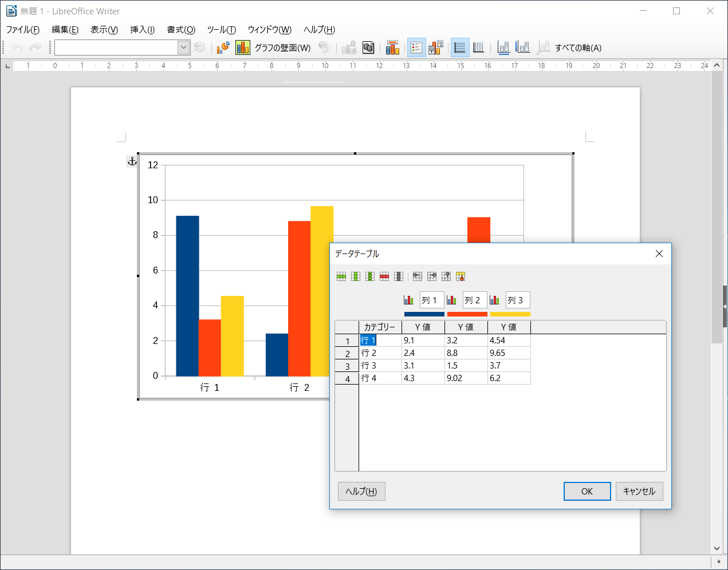Click the Insert Series icon in data table
The height and width of the screenshot is (570, 728).
coord(356,276)
